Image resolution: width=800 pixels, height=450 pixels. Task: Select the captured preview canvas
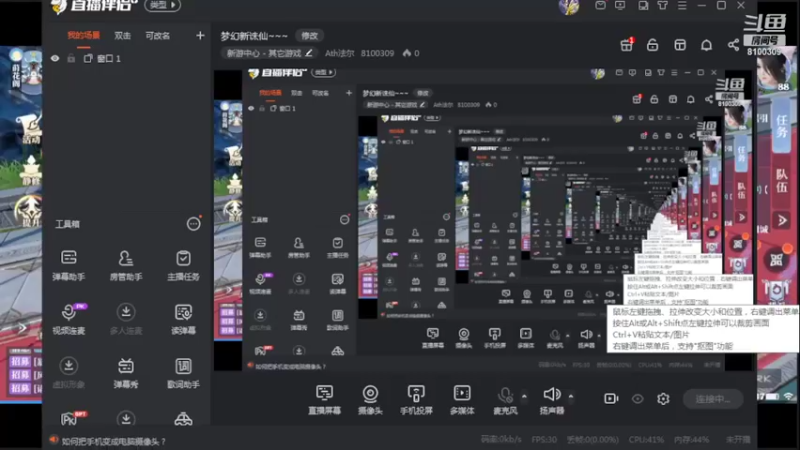[x=483, y=220]
